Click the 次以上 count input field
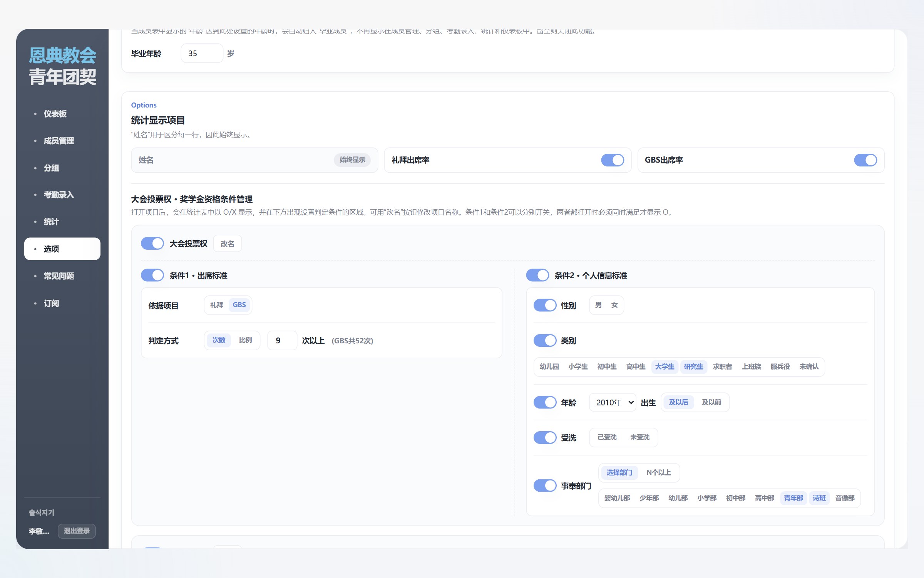The width and height of the screenshot is (924, 578). (282, 340)
